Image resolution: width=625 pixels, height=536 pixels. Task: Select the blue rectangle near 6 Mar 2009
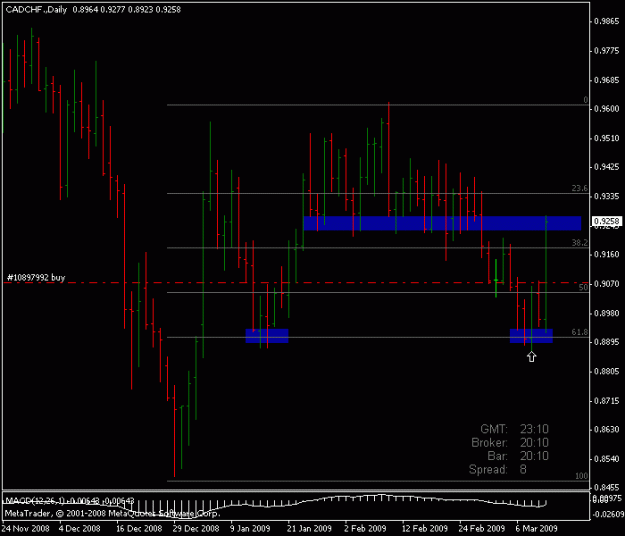531,336
